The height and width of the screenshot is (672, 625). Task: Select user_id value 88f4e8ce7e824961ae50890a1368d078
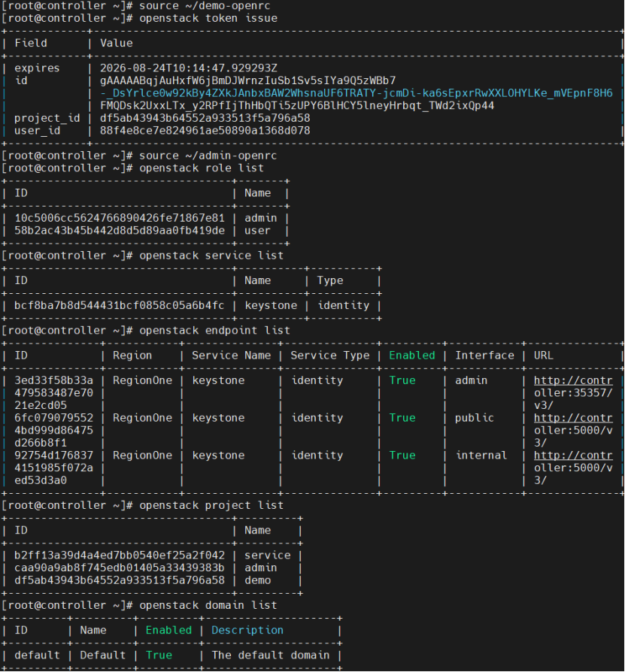click(205, 130)
